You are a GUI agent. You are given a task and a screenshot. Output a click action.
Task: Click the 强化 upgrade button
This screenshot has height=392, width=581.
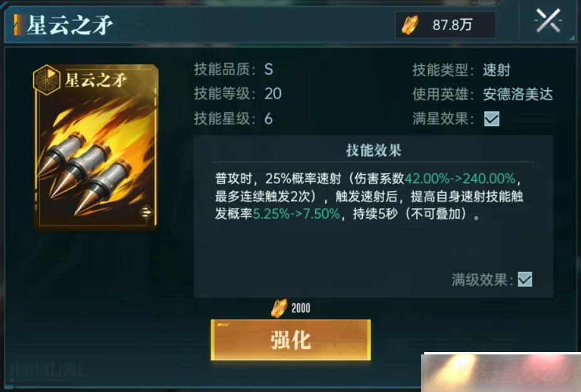point(291,339)
